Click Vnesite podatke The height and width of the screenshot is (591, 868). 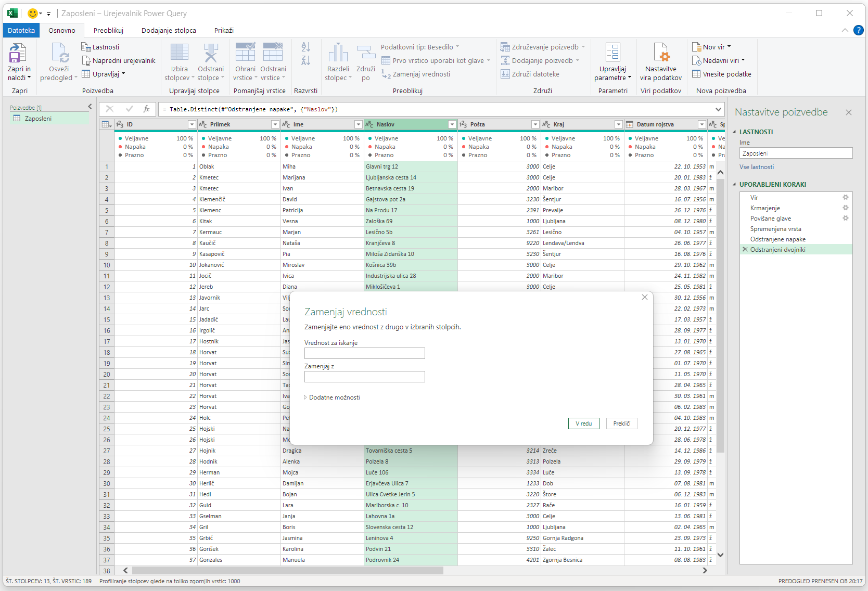click(x=722, y=74)
